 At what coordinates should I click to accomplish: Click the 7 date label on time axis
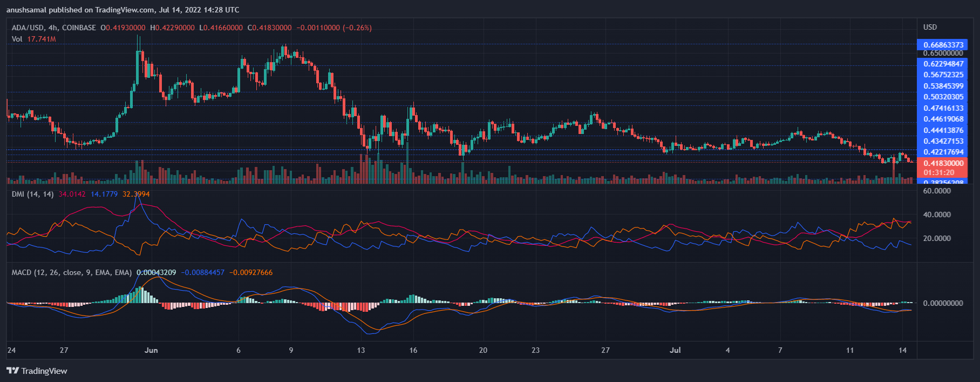(780, 350)
